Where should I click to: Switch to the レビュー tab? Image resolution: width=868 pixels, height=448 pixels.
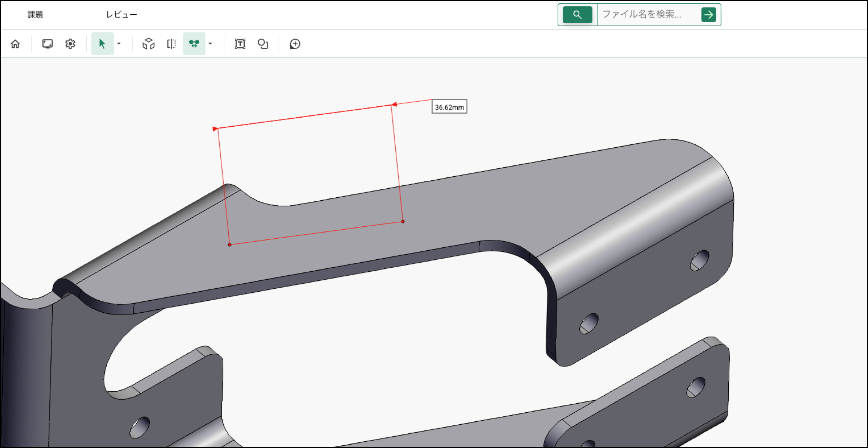pos(121,15)
